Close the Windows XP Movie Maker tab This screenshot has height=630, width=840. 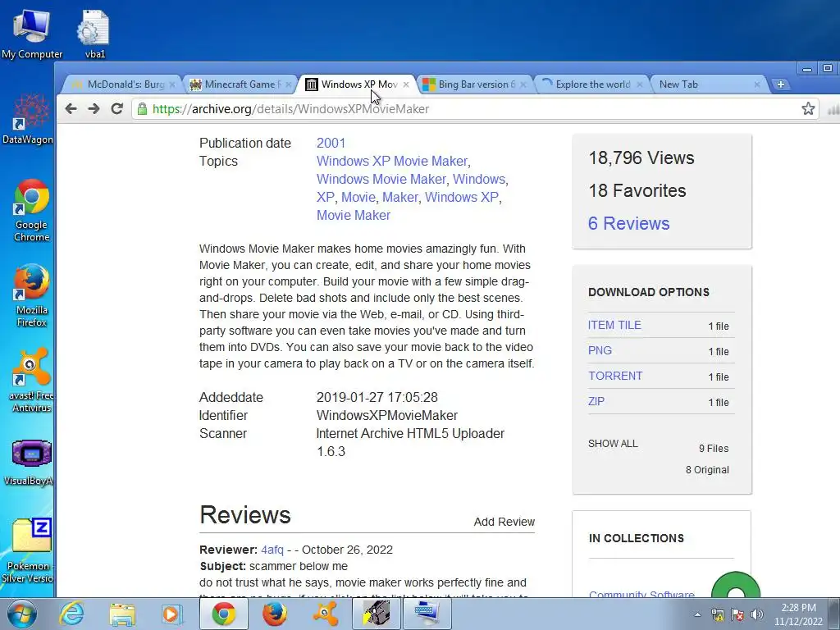406,84
